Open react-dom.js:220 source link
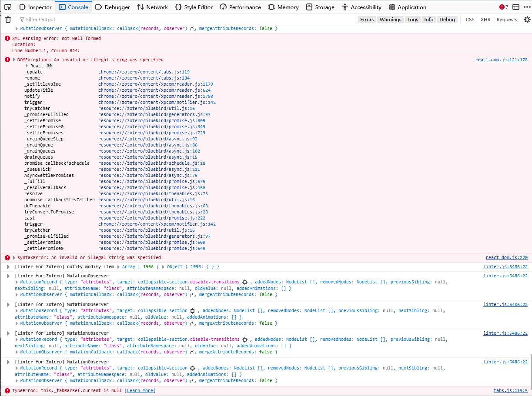 coord(506,257)
